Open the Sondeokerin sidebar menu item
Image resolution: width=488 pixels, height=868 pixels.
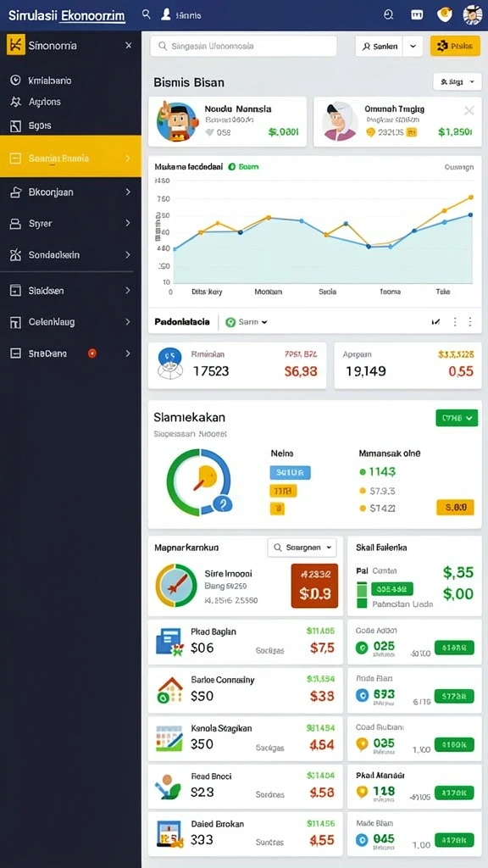click(x=71, y=255)
